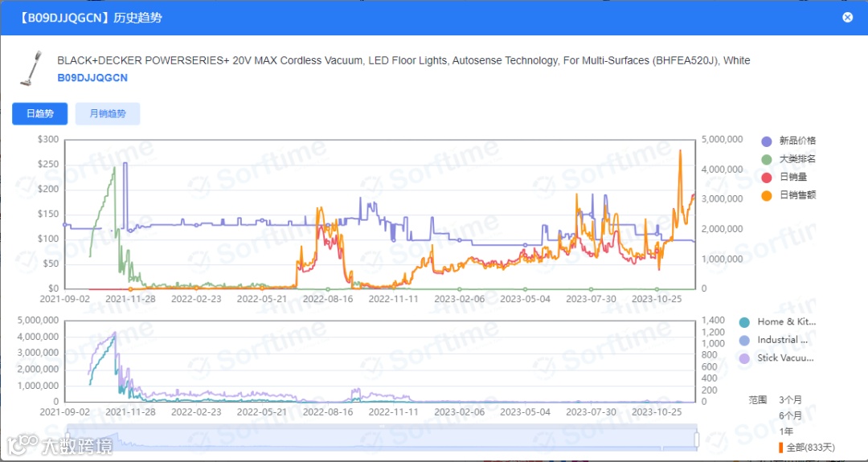Click the right handle of range slider
868x462 pixels.
coord(696,440)
